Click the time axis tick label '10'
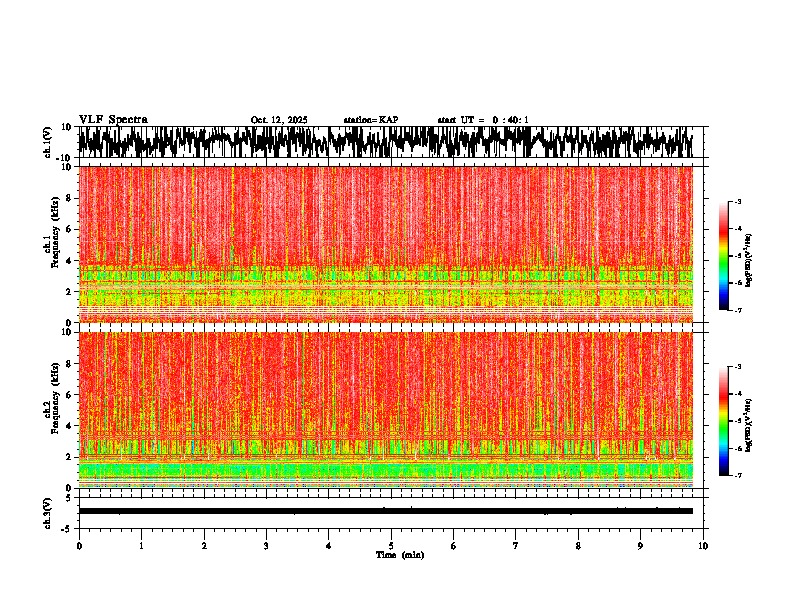The image size is (792, 612). coord(703,546)
